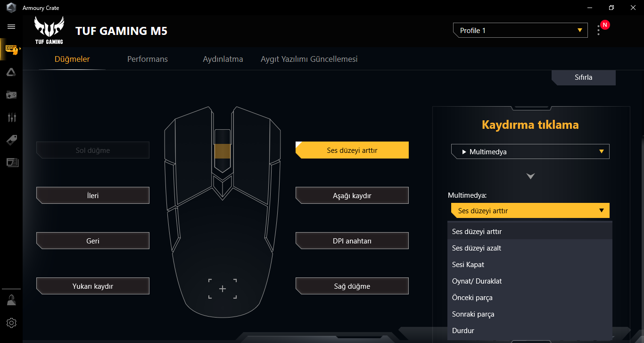
Task: Select the DPI anahtarı button assignment
Action: [352, 241]
